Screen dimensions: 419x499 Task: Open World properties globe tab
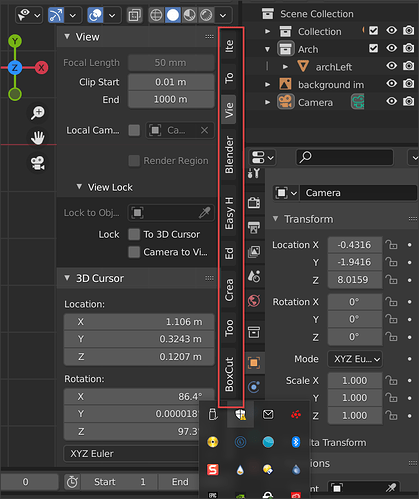point(254,301)
